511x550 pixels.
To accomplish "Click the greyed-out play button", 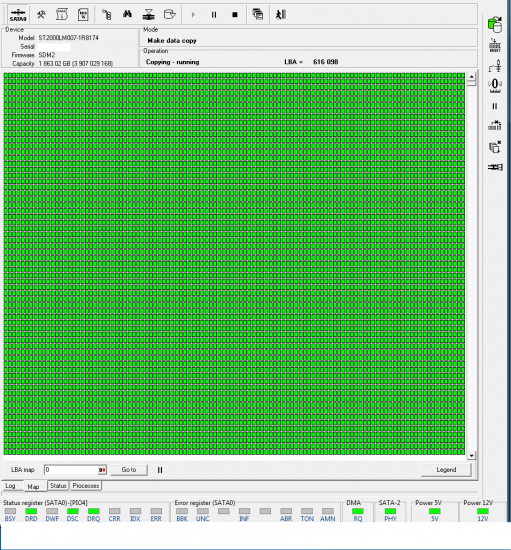I will (x=193, y=15).
